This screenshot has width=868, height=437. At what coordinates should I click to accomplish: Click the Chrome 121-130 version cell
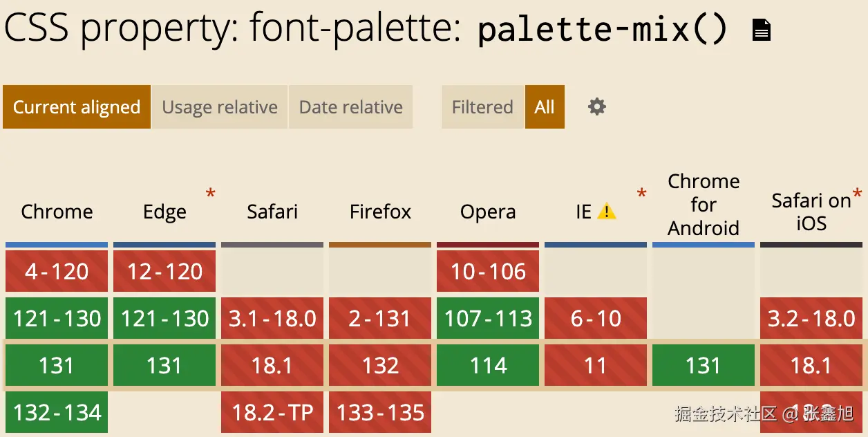coord(57,318)
